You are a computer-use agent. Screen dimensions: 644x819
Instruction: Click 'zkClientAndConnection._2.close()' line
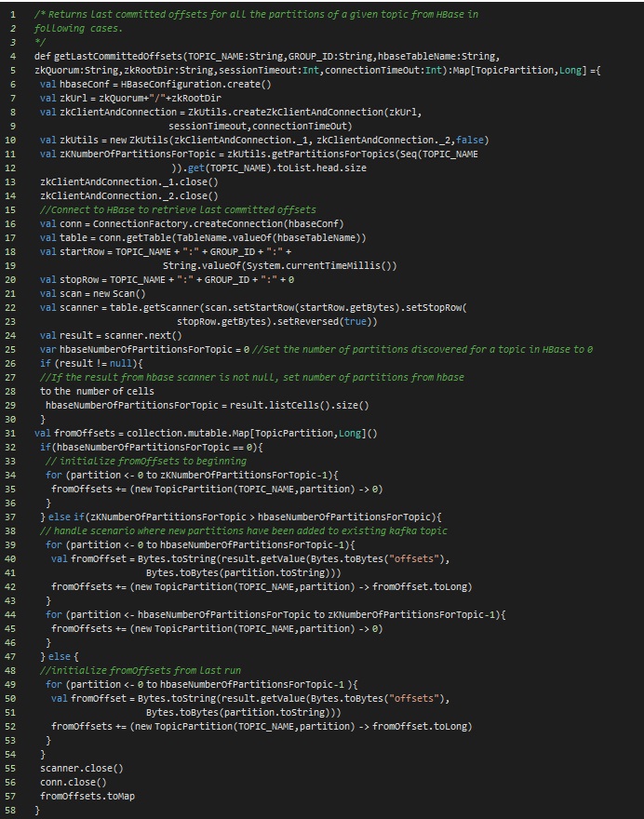(x=129, y=195)
